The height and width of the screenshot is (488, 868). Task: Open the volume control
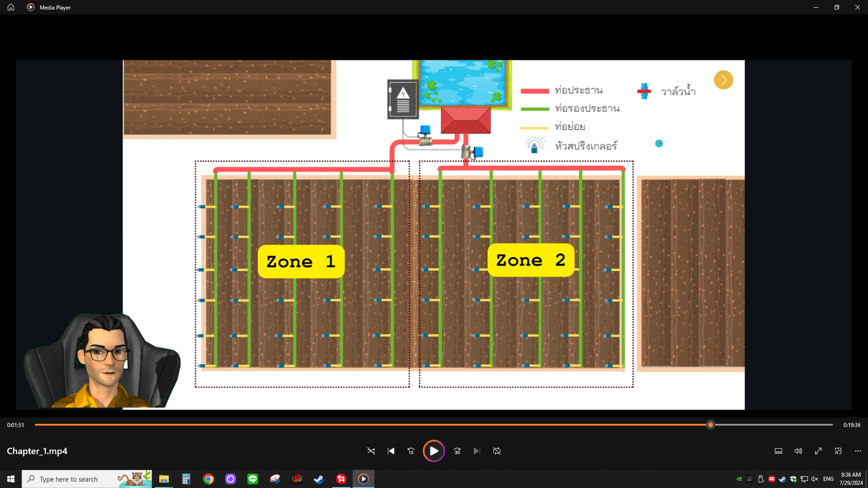click(798, 451)
